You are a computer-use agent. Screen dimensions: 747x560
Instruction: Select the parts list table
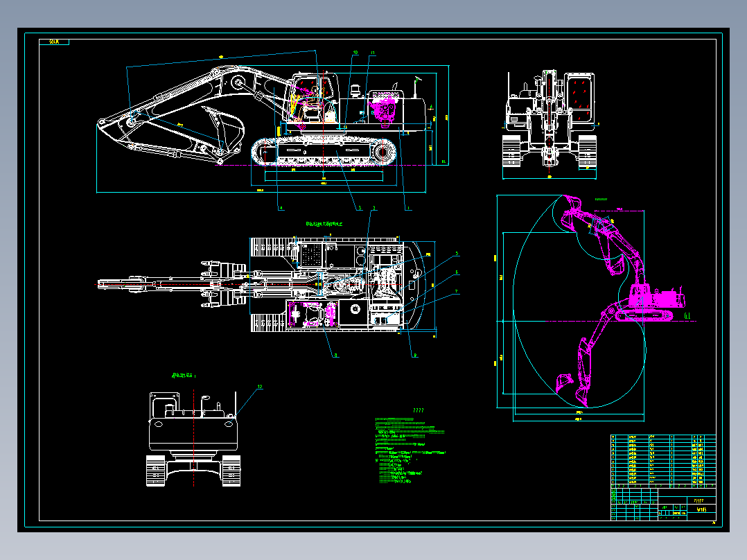click(x=663, y=461)
